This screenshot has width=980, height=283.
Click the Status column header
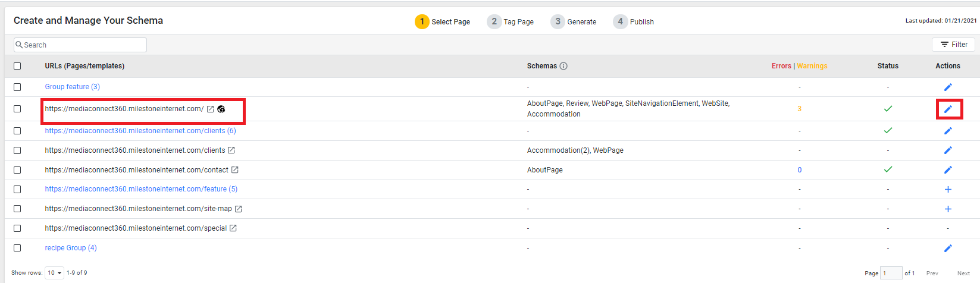(888, 66)
